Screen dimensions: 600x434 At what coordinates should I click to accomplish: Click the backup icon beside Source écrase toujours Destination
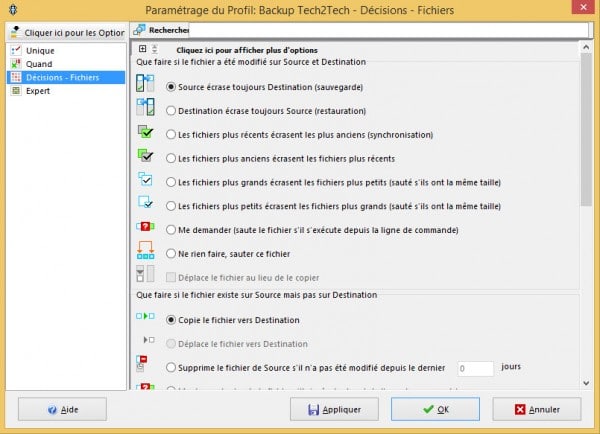(x=146, y=86)
